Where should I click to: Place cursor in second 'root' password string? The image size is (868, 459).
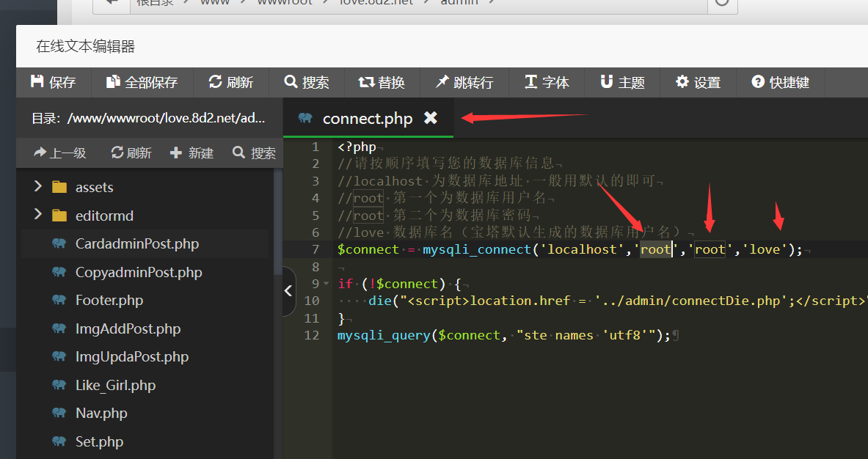(x=710, y=249)
